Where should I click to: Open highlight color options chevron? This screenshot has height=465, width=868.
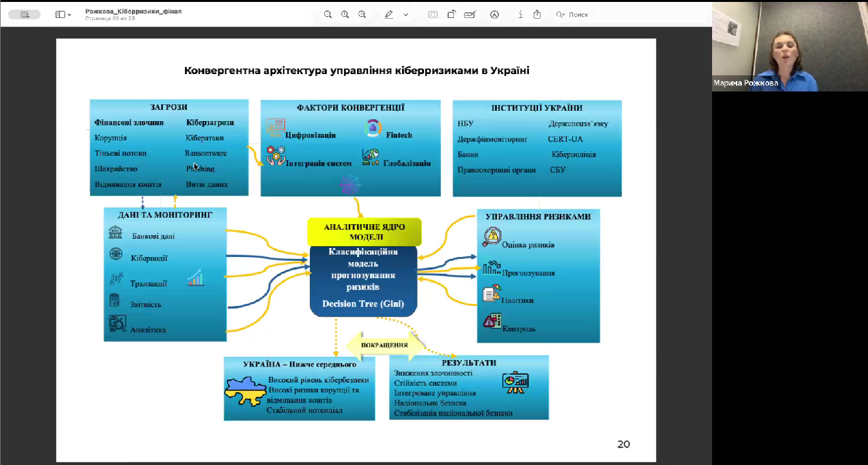pos(406,14)
